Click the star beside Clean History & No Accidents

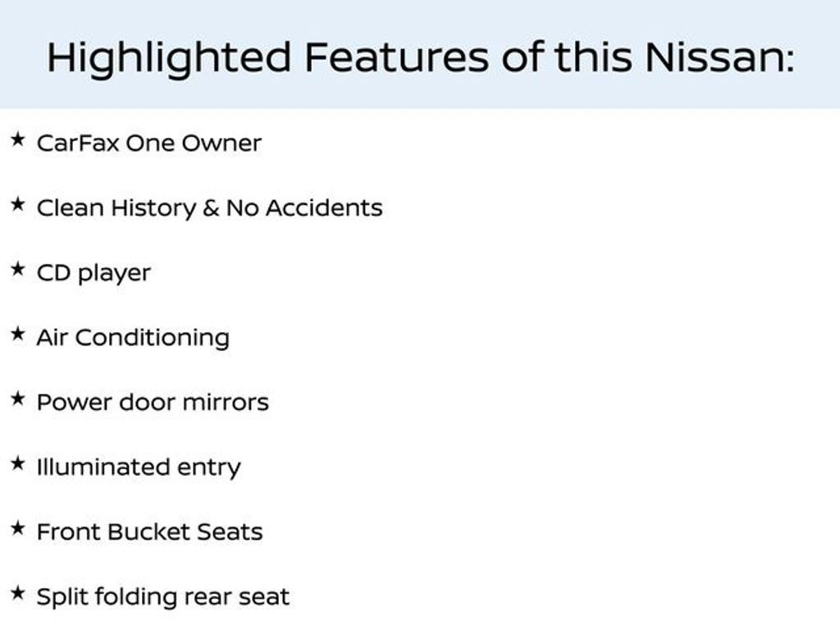[x=18, y=204]
